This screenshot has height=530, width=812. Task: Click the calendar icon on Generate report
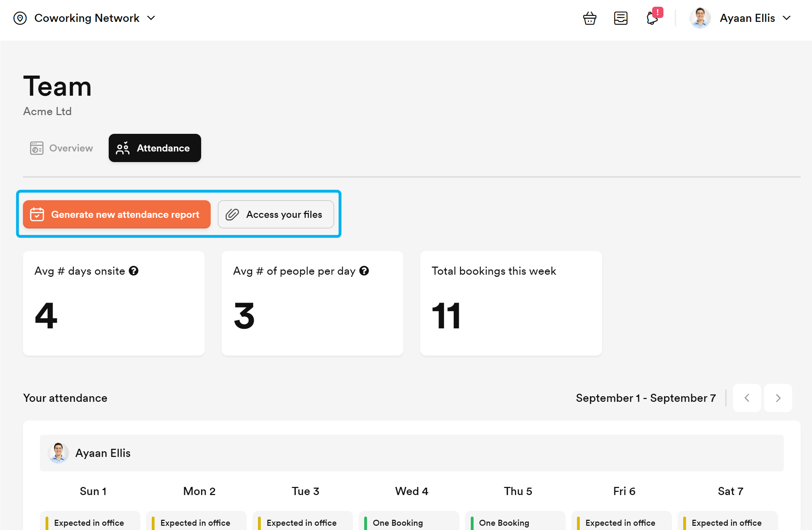tap(37, 214)
